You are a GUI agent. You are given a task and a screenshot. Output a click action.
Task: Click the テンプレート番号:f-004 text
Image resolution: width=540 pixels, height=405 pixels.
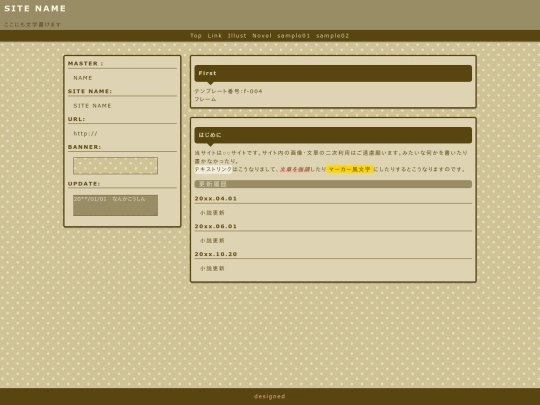pos(228,91)
